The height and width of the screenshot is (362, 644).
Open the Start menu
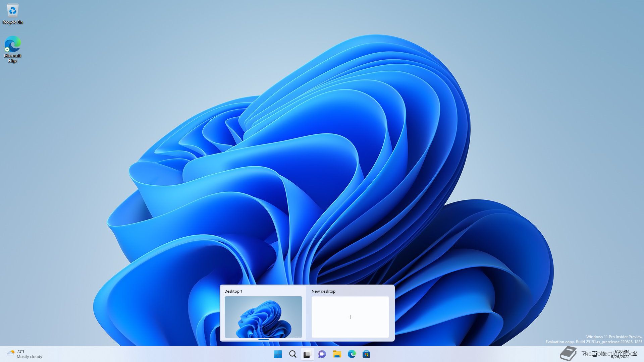(x=278, y=354)
